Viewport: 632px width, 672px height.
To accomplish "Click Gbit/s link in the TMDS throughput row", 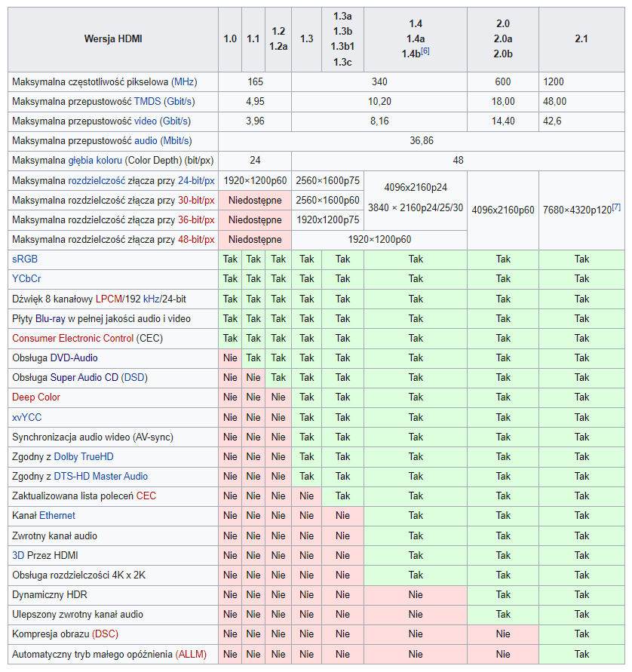I will pyautogui.click(x=179, y=102).
